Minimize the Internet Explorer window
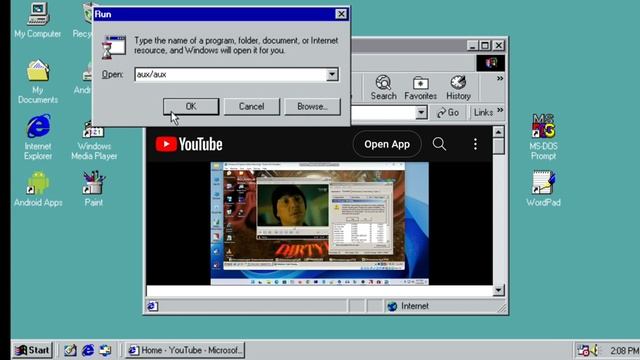640x360 pixels. click(x=472, y=46)
